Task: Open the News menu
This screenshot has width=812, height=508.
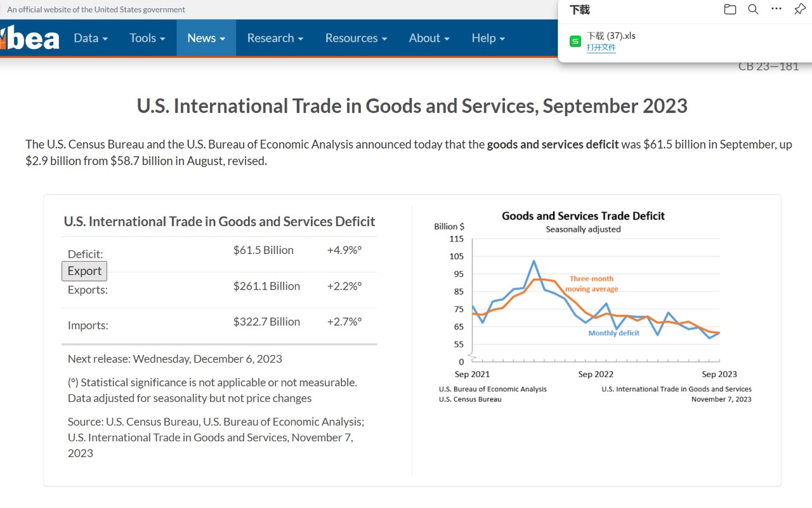Action: click(x=206, y=38)
